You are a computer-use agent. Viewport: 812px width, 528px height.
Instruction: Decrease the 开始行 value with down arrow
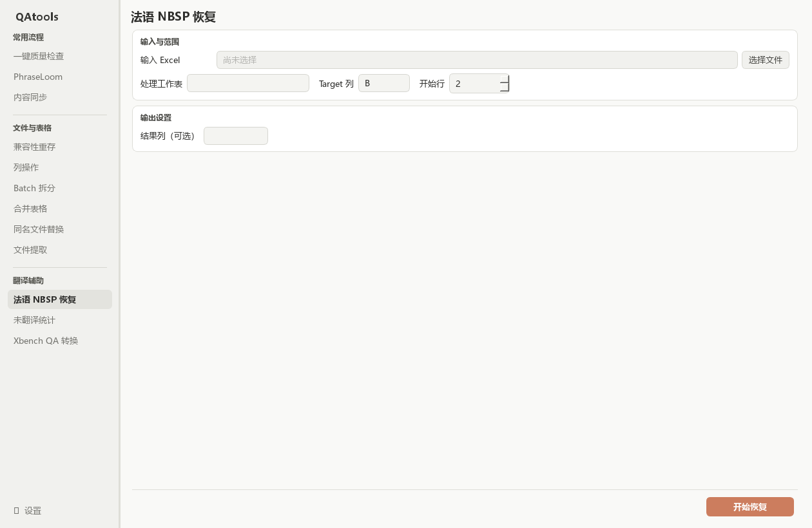point(505,88)
